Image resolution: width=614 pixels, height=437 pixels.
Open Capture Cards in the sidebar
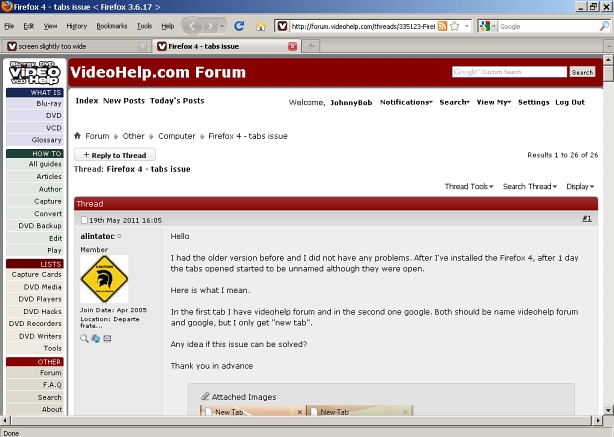point(35,274)
